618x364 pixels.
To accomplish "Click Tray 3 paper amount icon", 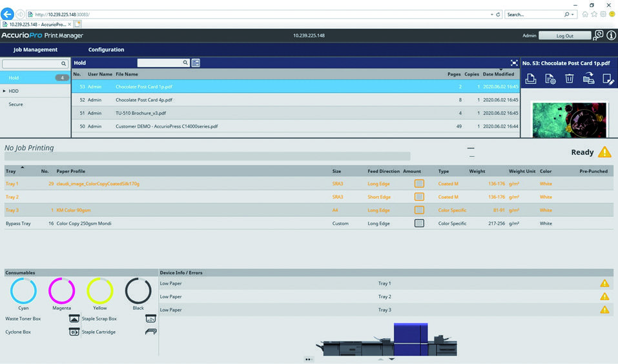I will point(419,210).
